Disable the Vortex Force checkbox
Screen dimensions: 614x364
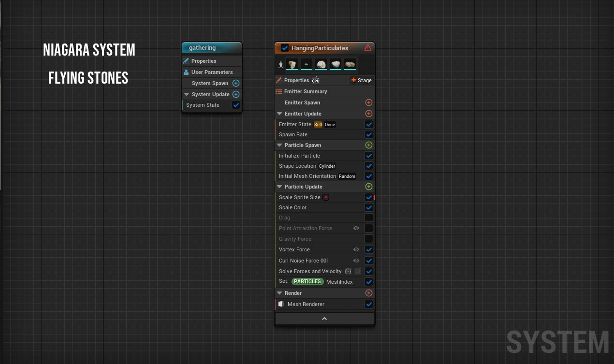pyautogui.click(x=369, y=249)
